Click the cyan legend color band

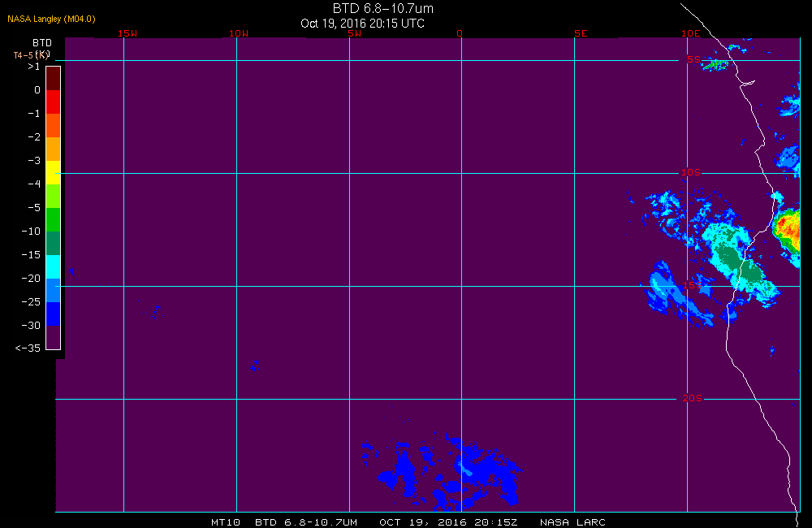coord(54,267)
